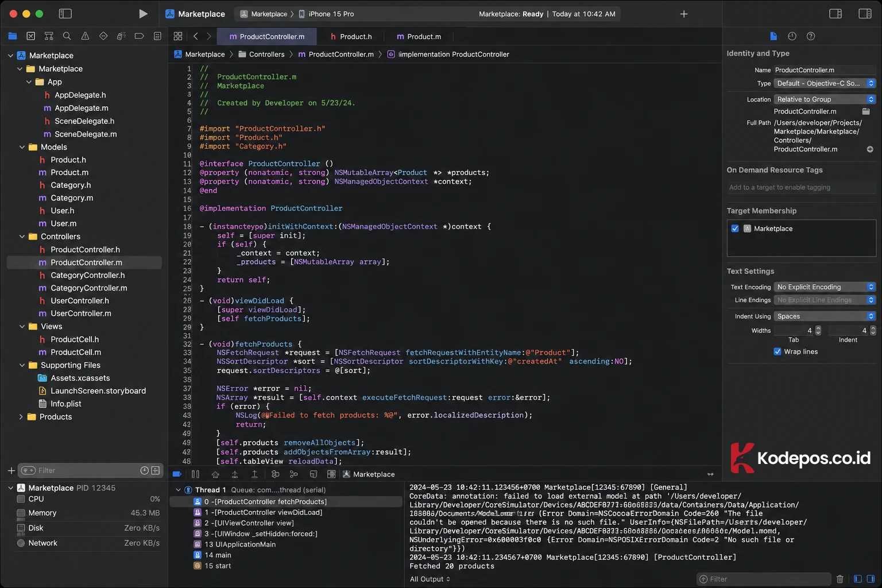Open the source control navigator
The image size is (882, 588).
pyautogui.click(x=31, y=36)
